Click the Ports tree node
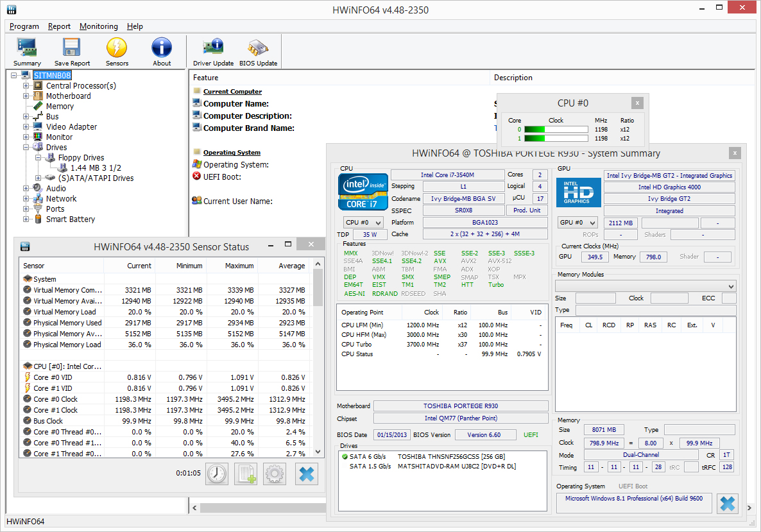Viewport: 761px width, 532px height. pyautogui.click(x=55, y=209)
